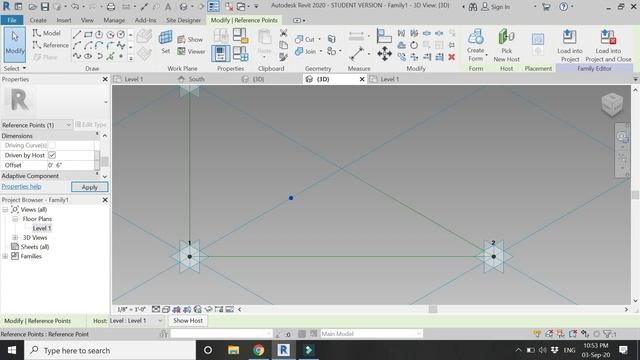Viewport: 640px width, 360px height.
Task: Switch to the Insert ribbon tab
Action: coord(64,20)
